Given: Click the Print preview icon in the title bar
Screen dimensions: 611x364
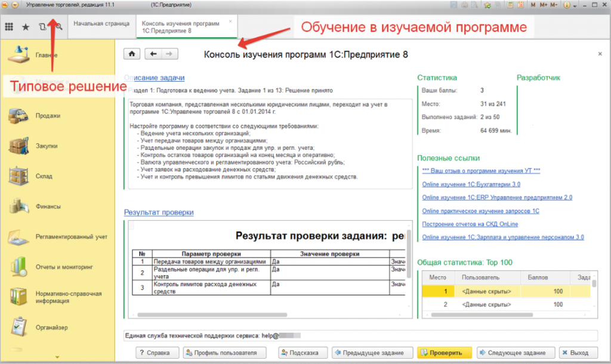Looking at the screenshot, I should [474, 5].
